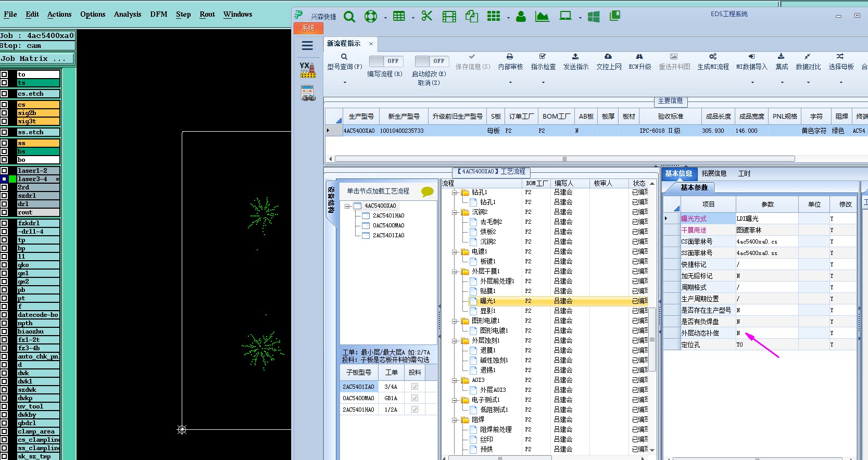Toggle the 启动修改 OFF switch

coord(432,61)
